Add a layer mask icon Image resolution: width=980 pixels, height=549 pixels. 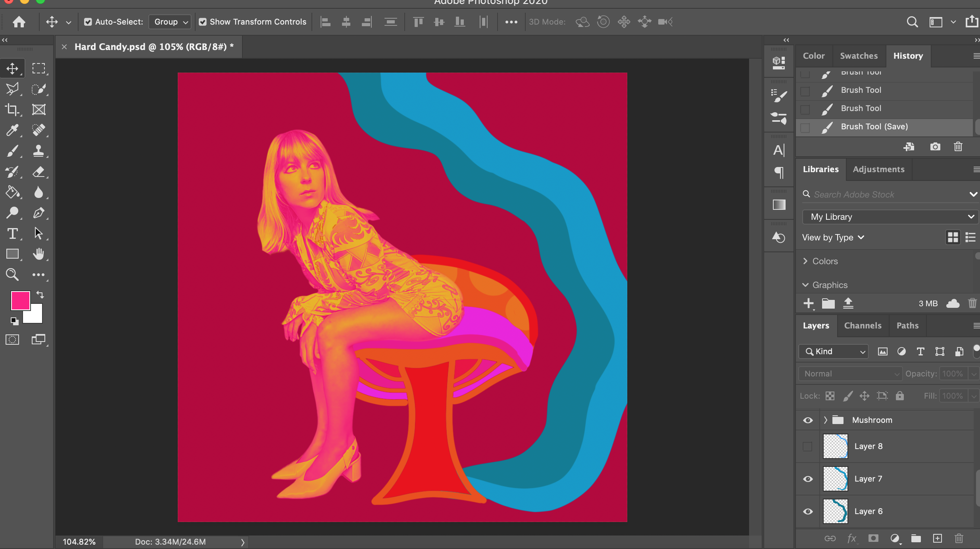coord(873,538)
